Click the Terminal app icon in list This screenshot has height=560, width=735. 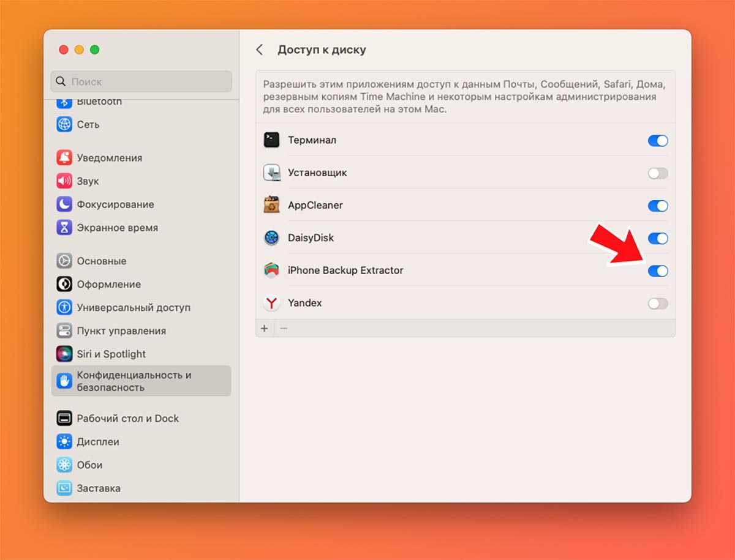click(271, 140)
